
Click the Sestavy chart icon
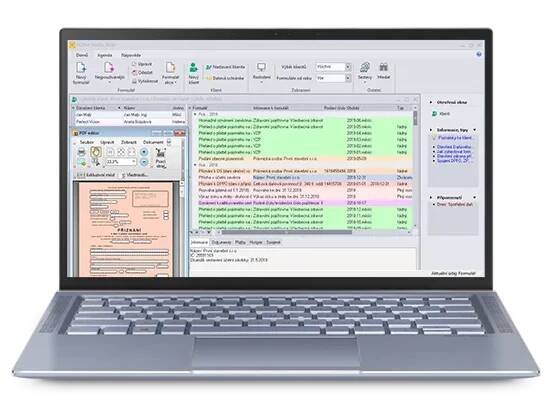click(x=365, y=67)
